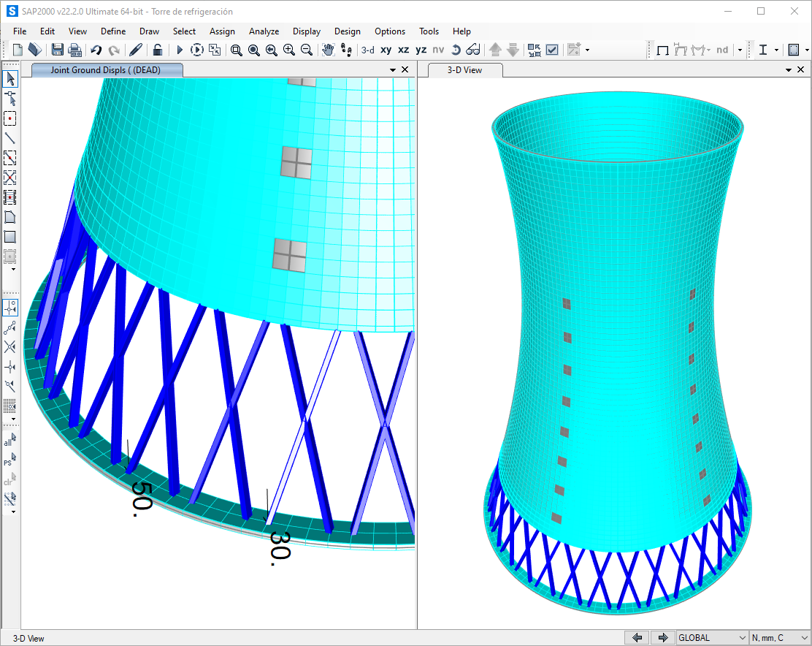Select the Pan hand tool

click(329, 50)
